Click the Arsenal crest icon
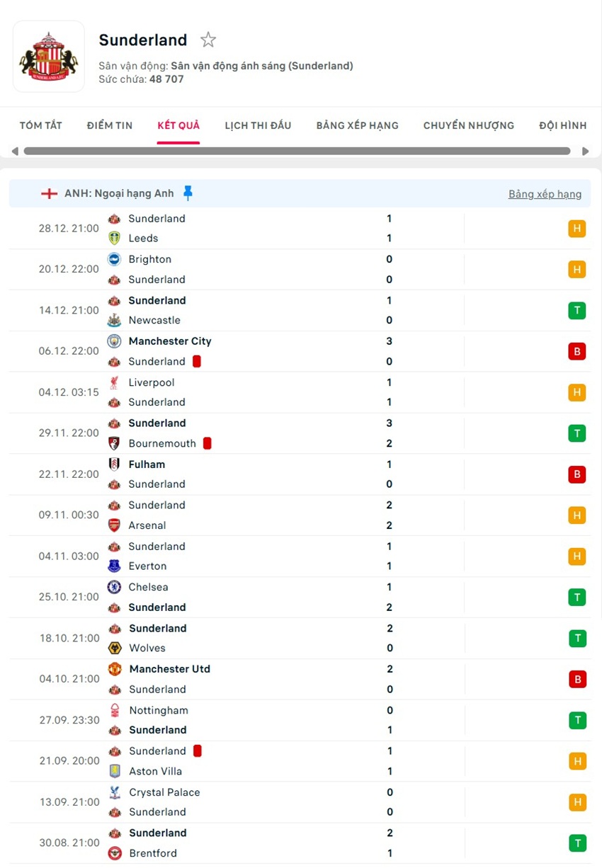 (x=114, y=525)
